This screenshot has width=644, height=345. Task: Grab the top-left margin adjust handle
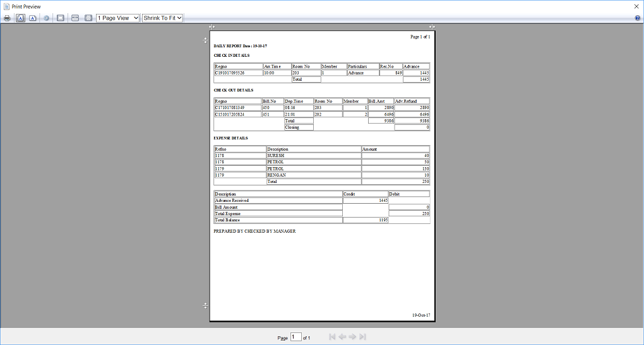coord(212,26)
